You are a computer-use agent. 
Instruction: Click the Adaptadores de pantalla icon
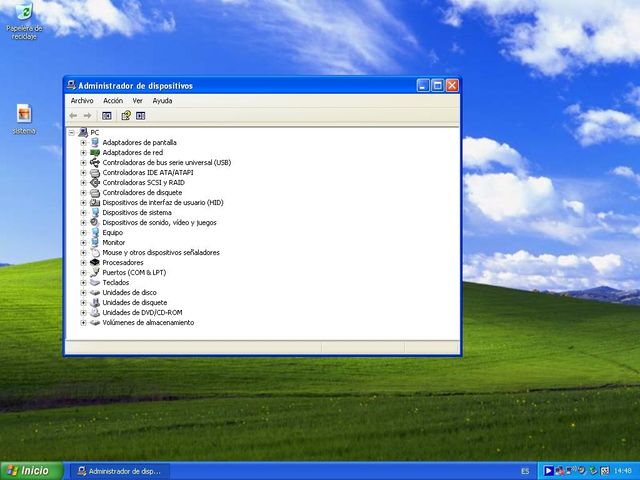tap(95, 142)
